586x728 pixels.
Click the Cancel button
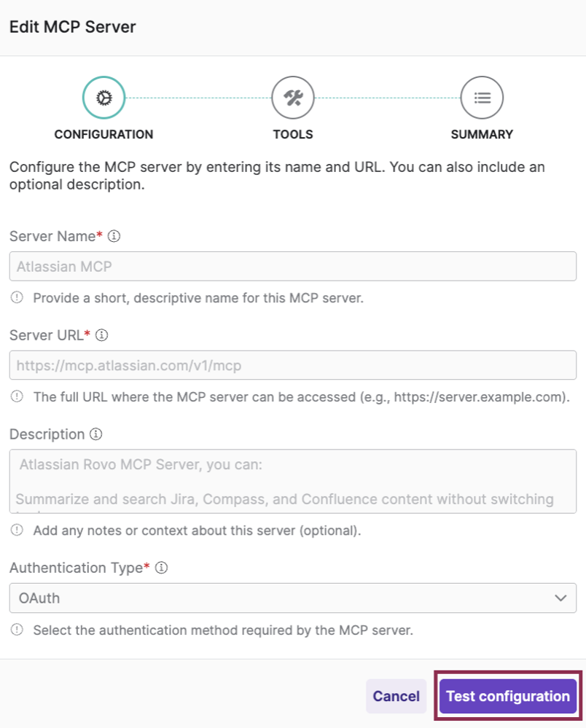coord(396,696)
